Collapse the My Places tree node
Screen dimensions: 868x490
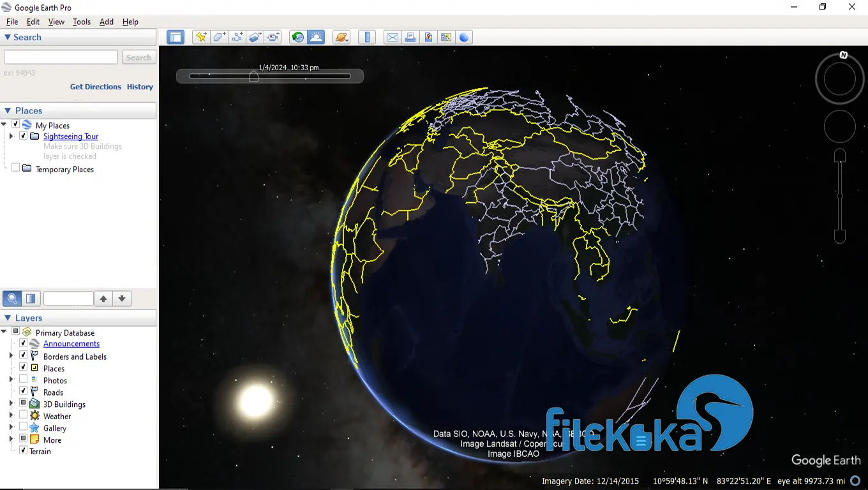coord(4,125)
